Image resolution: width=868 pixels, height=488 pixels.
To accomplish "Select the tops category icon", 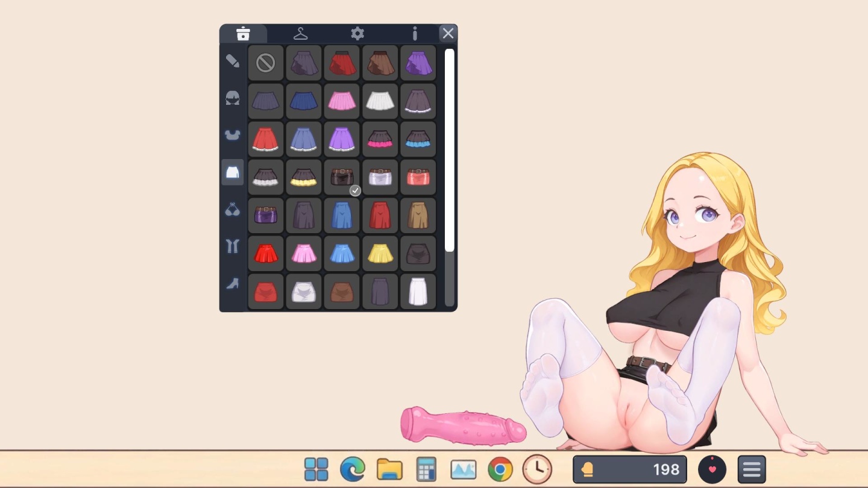I will [x=233, y=135].
